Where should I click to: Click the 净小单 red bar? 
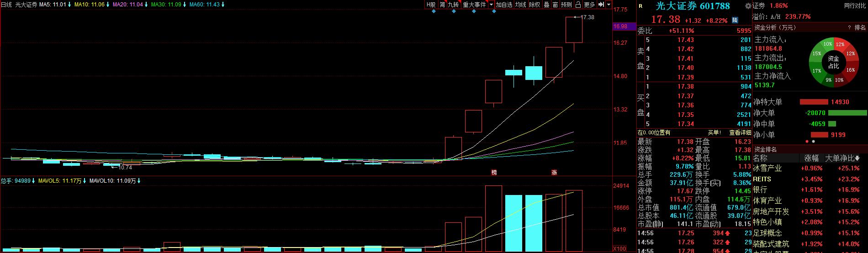pos(820,135)
